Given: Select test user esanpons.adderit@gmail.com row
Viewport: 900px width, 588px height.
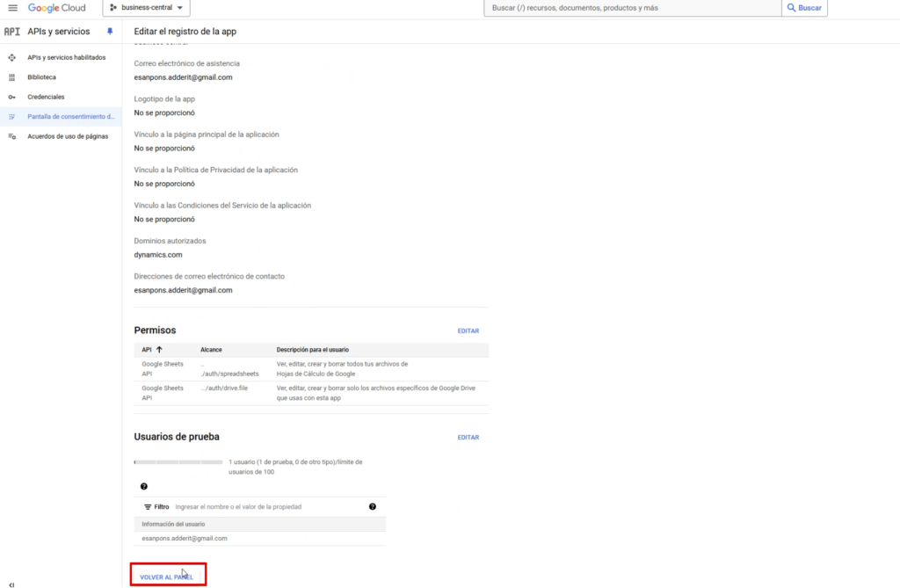Looking at the screenshot, I should pyautogui.click(x=260, y=539).
